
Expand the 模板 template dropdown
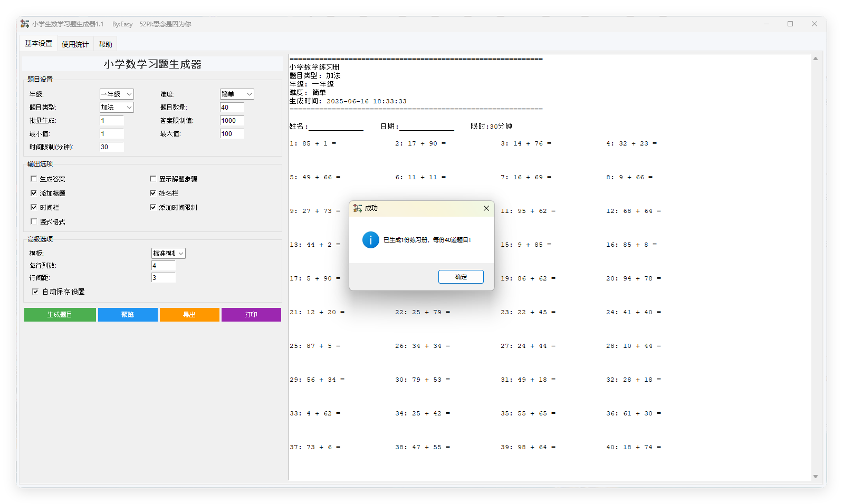click(168, 254)
